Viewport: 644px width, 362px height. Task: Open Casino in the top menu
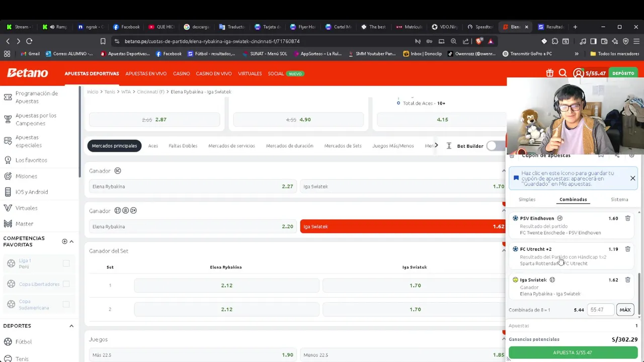(x=181, y=73)
